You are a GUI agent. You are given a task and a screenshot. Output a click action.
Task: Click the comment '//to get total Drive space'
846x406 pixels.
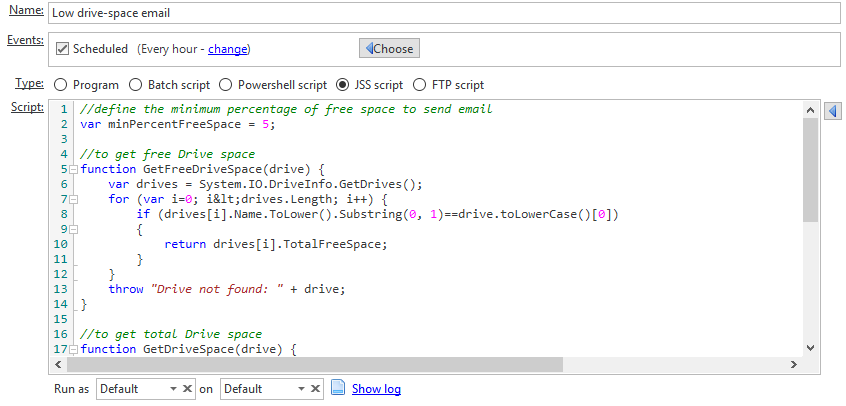click(x=171, y=334)
